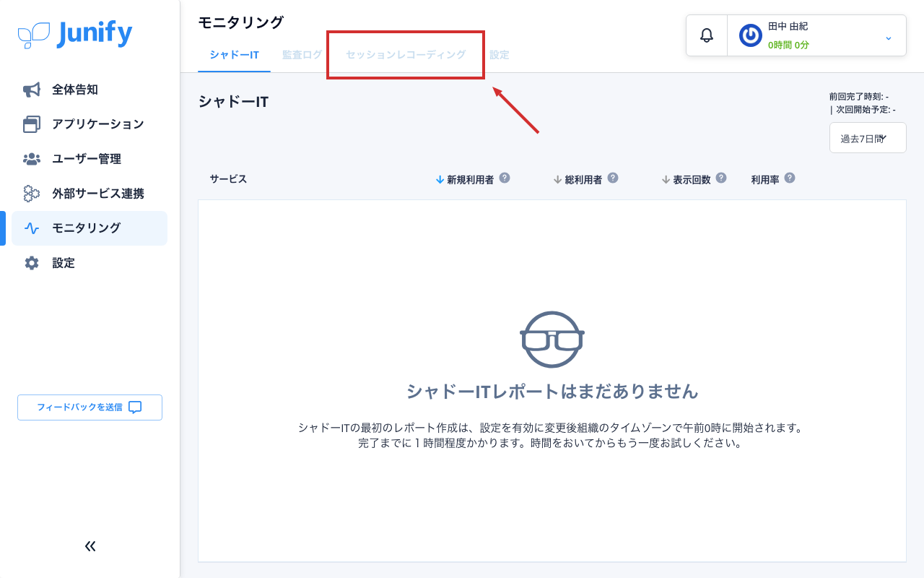Switch to 監査ログ tab
Screen dimensions: 924x578
[x=302, y=55]
